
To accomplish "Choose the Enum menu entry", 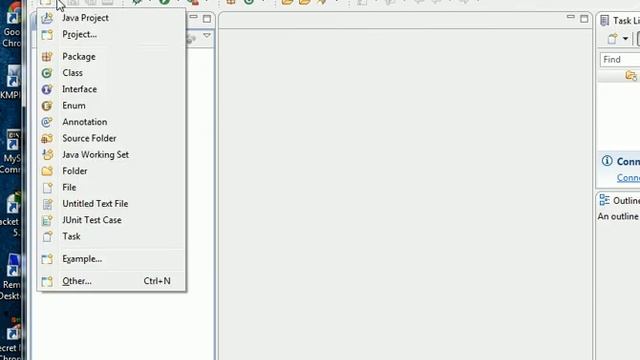I will coord(111,106).
